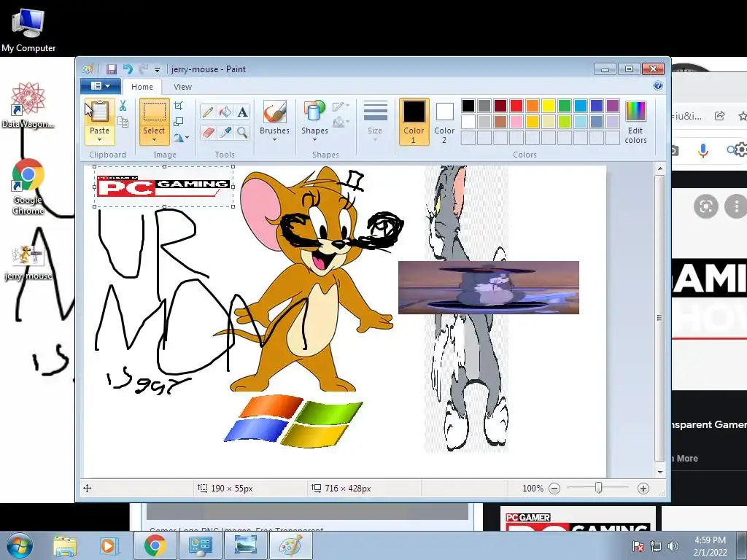This screenshot has height=560, width=747.
Task: Click the Undo arrow in quick access toolbar
Action: (128, 69)
